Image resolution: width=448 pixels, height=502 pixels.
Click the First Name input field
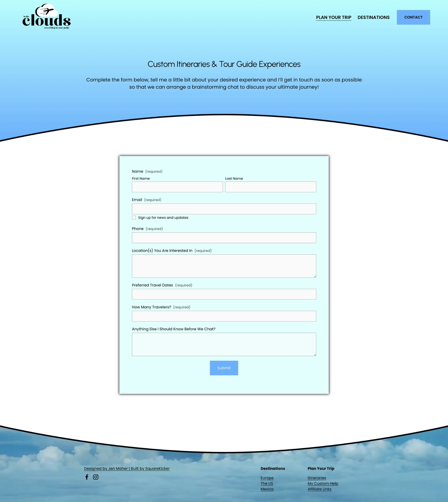click(x=177, y=186)
